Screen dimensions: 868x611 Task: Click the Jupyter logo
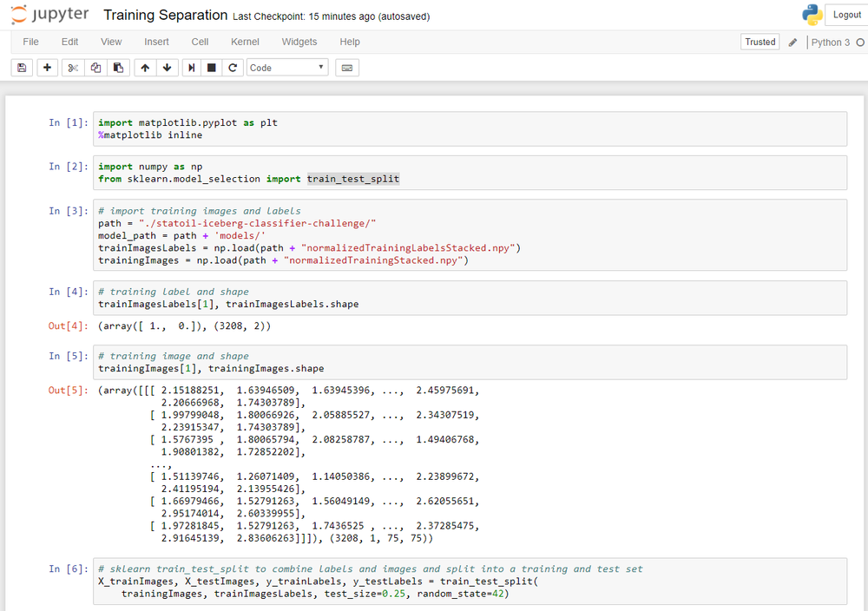tap(49, 15)
